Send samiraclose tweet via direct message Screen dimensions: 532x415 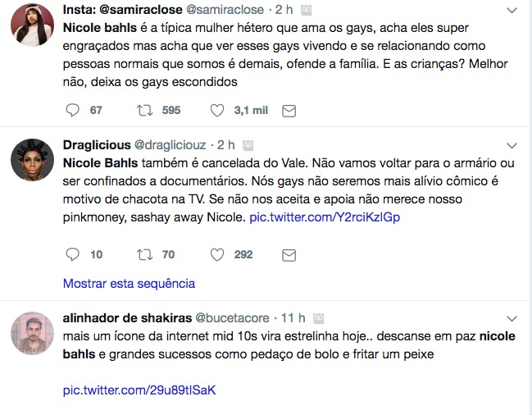click(289, 111)
